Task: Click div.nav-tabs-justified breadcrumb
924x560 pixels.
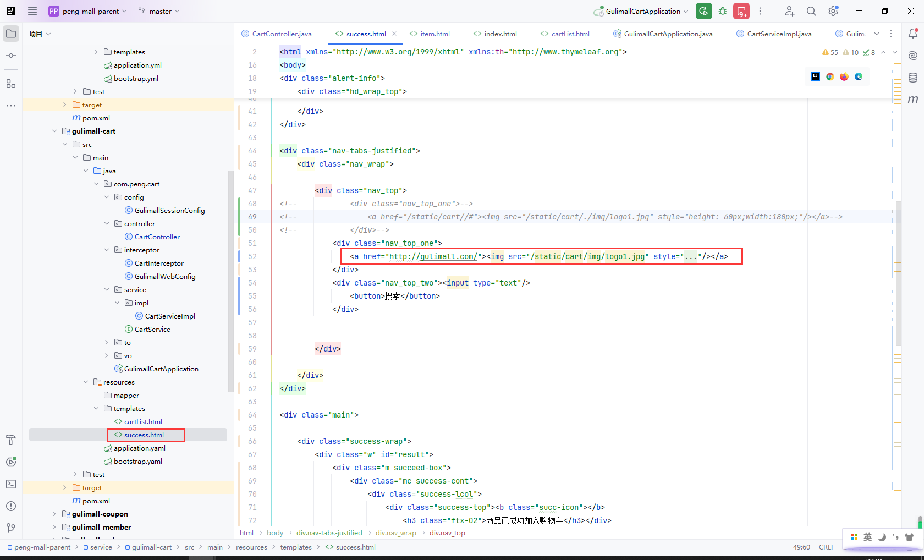Action: [329, 532]
